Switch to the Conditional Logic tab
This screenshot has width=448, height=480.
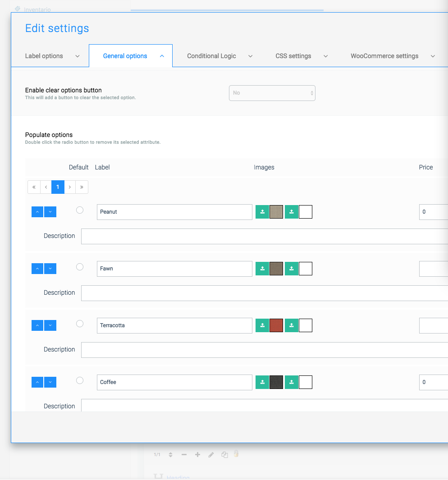[x=211, y=56]
